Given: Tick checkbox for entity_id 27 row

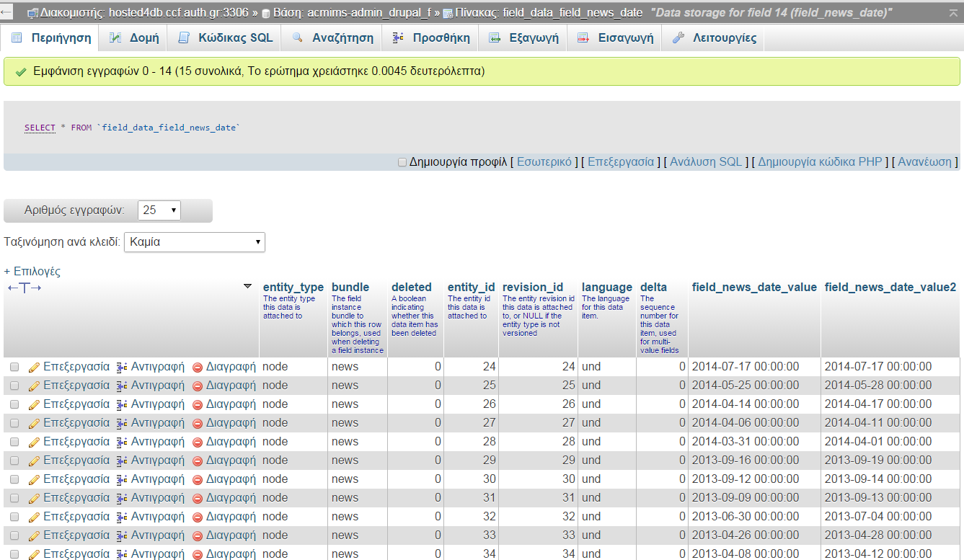Looking at the screenshot, I should [14, 423].
